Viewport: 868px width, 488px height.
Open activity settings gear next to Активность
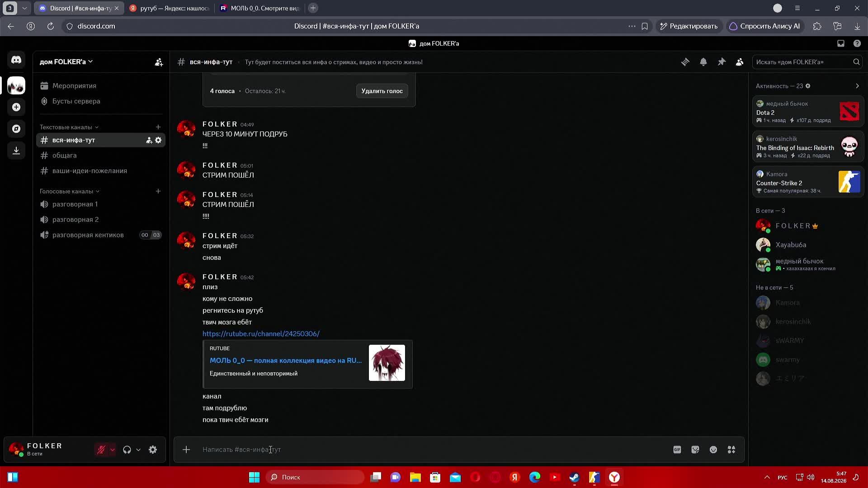808,86
